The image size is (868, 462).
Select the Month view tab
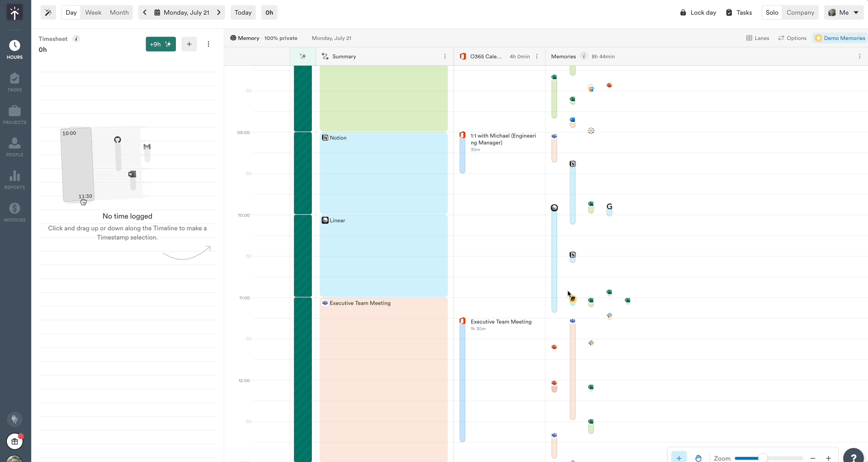119,12
